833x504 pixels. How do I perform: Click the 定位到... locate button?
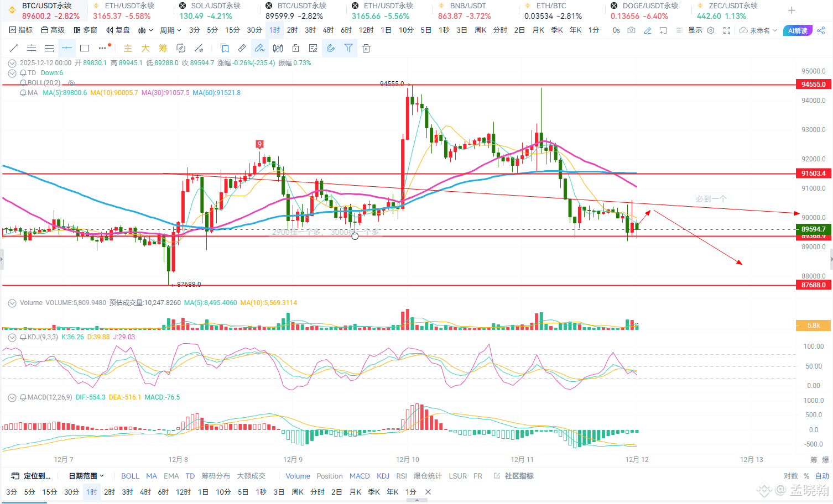(x=31, y=476)
